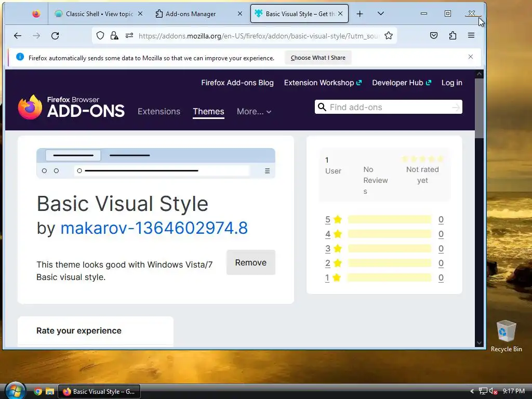
Task: View 4 star ratings row
Action: (384, 234)
